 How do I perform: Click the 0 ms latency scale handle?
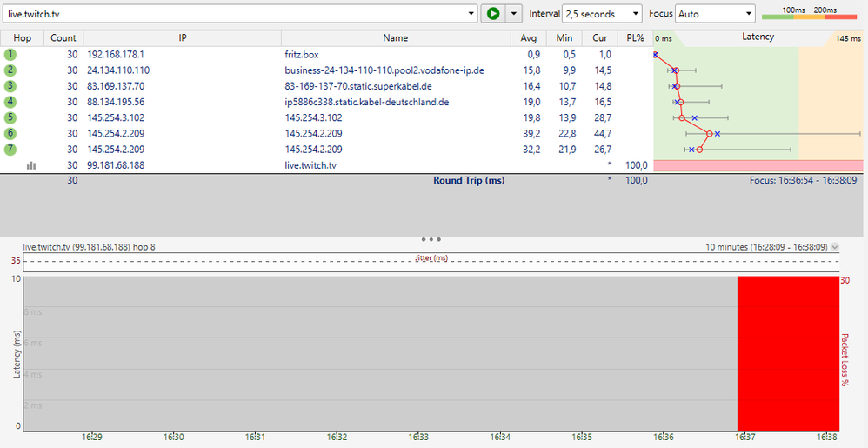(664, 39)
